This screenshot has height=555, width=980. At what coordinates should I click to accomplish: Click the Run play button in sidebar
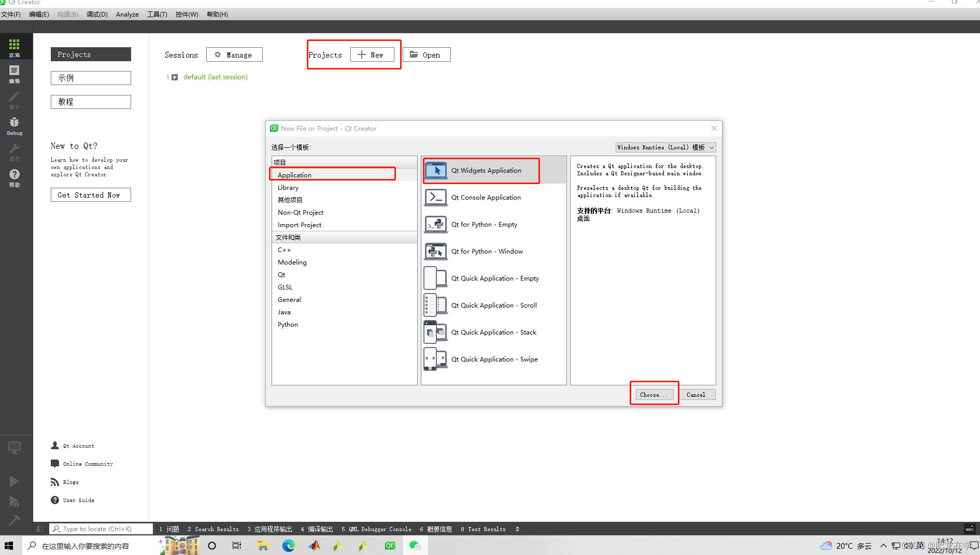click(x=15, y=481)
